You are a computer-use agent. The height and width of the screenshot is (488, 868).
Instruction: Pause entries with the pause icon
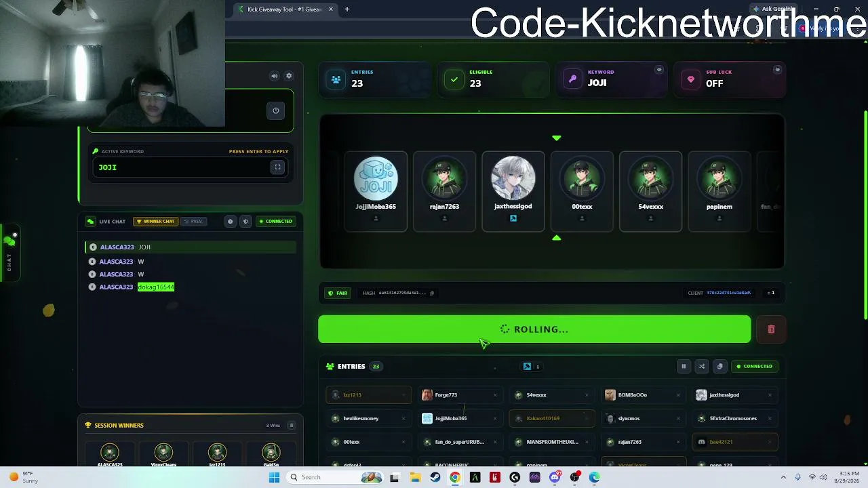tap(684, 366)
